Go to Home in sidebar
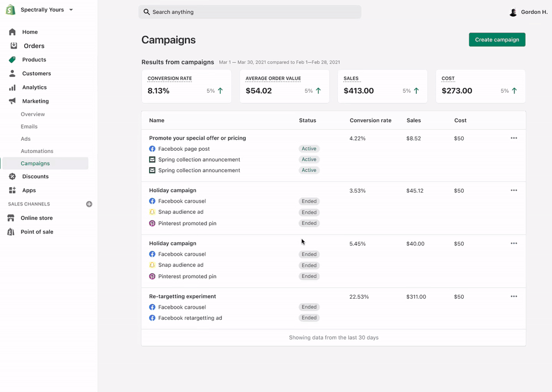The width and height of the screenshot is (552, 392). click(x=30, y=32)
